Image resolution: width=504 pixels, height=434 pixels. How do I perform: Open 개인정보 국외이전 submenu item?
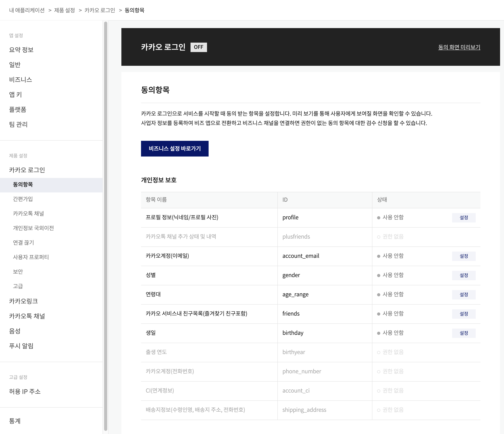point(33,228)
